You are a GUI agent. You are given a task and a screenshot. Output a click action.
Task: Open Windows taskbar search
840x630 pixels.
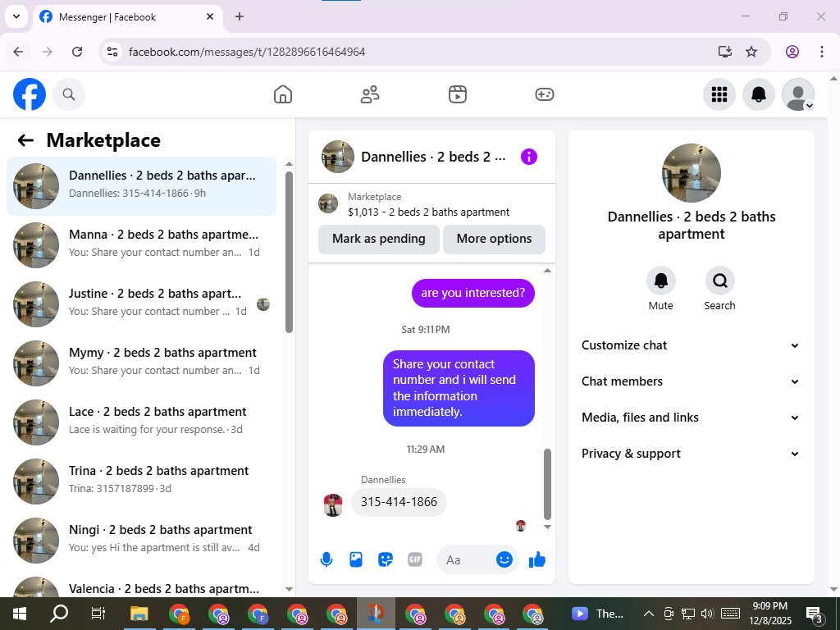click(x=59, y=614)
